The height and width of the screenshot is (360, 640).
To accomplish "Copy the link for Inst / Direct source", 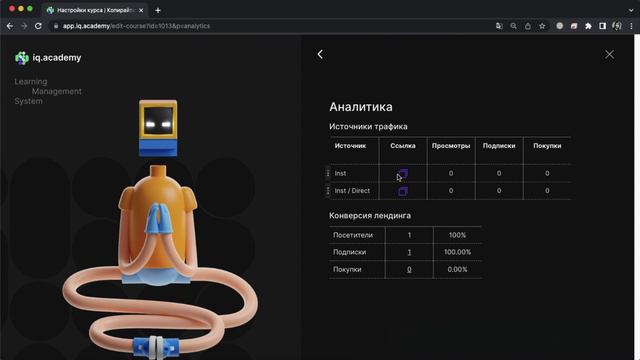I will (403, 191).
